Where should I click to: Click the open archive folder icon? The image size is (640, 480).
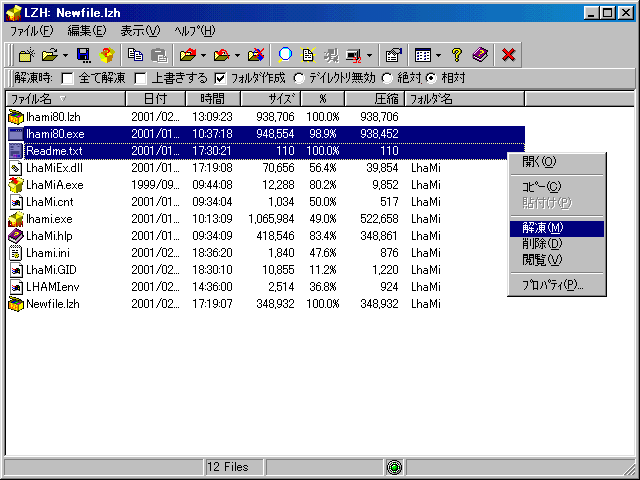pos(50,55)
